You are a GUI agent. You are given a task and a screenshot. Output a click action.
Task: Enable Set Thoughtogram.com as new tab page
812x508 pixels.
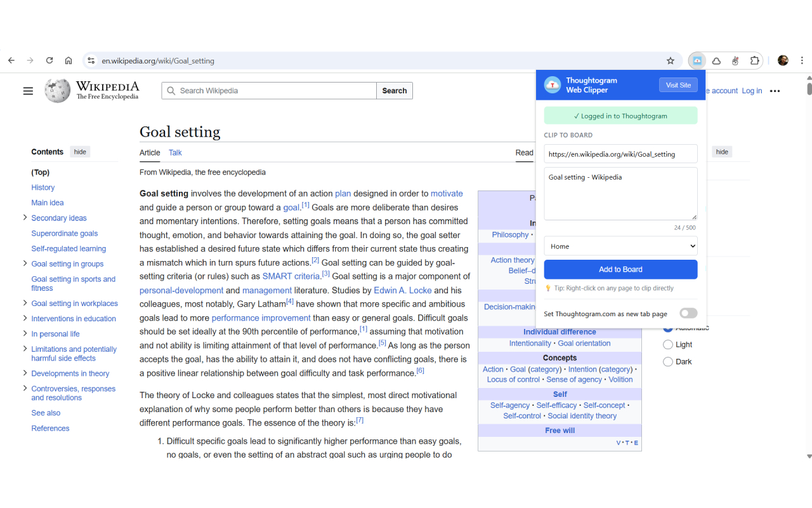tap(688, 313)
